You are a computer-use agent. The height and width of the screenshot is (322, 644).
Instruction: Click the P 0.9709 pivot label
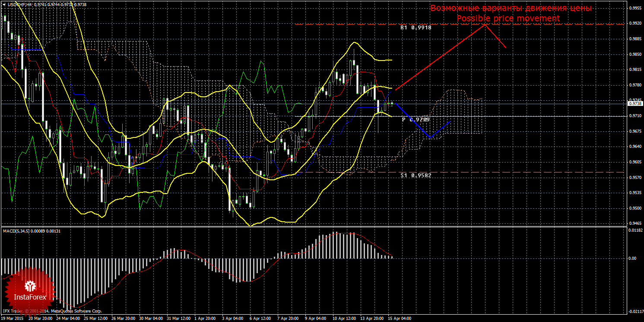click(x=416, y=119)
